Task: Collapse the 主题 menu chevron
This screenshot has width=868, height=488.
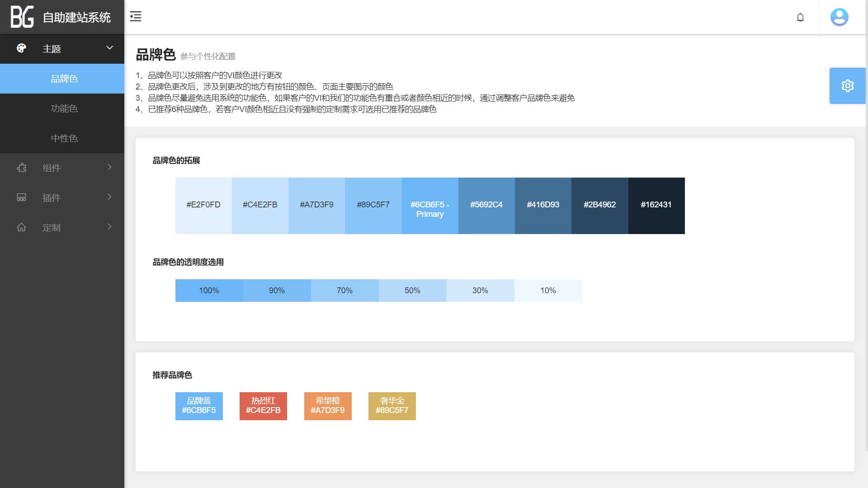Action: pyautogui.click(x=109, y=48)
